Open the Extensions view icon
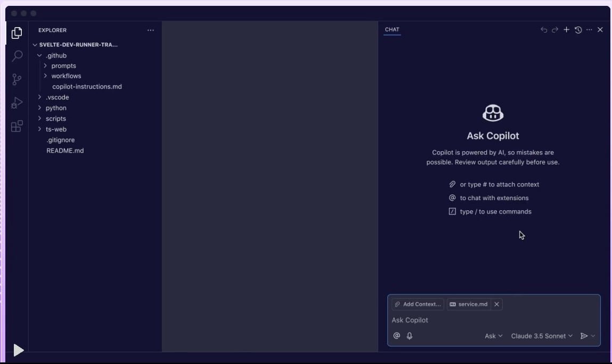 click(17, 126)
